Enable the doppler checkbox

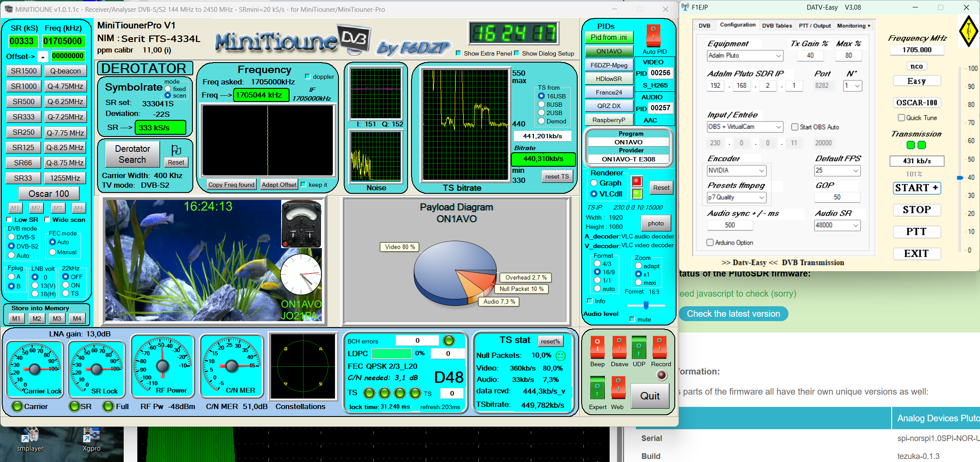point(307,77)
